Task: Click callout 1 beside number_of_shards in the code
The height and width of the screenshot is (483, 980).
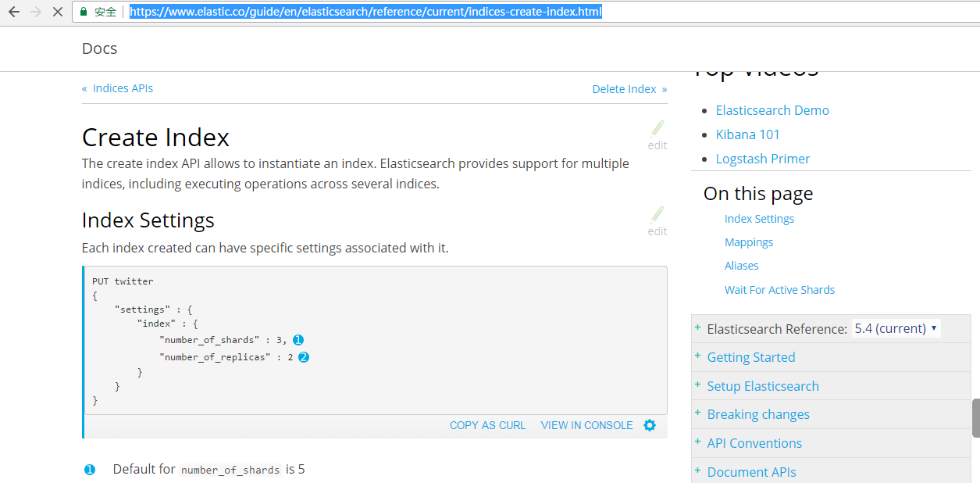Action: (x=298, y=340)
